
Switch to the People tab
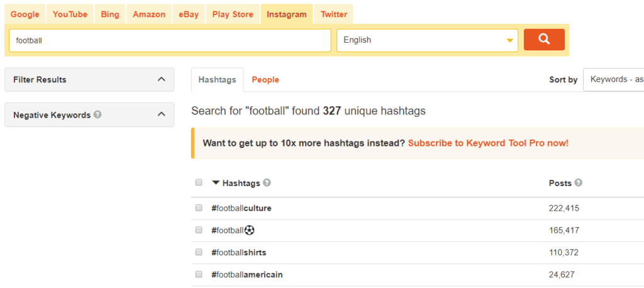tap(265, 80)
